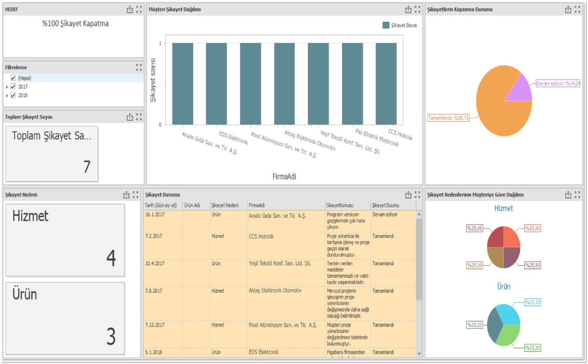Image resolution: width=588 pixels, height=364 pixels.
Task: Export the Müşteri Şikayet Dağılımı chart
Action: pos(408,9)
